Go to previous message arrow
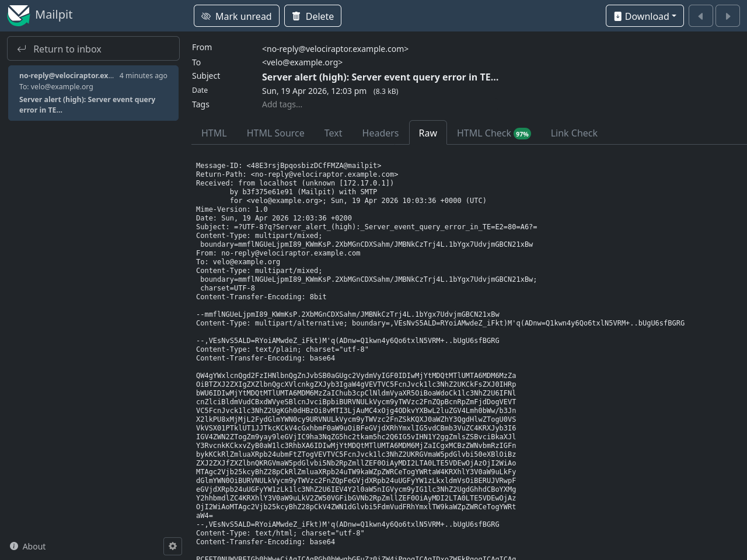This screenshot has height=560, width=747. [701, 16]
